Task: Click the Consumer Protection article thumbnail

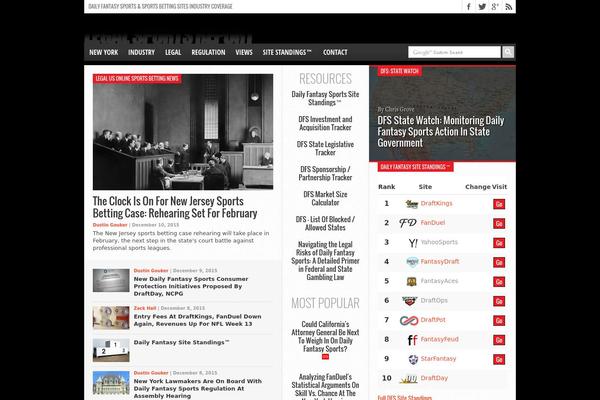Action: click(111, 280)
